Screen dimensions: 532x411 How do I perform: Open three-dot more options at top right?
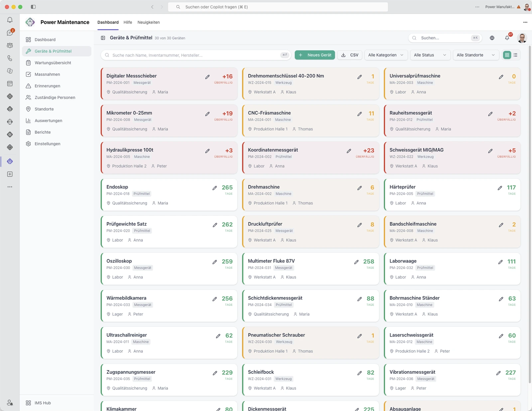[525, 22]
